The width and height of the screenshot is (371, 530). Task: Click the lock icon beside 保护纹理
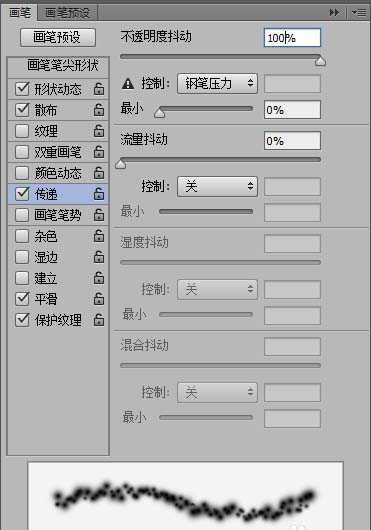99,320
